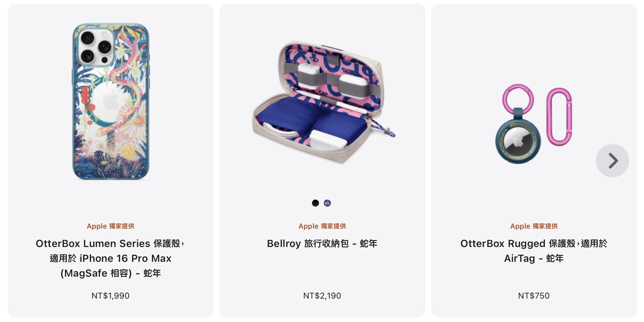Open the AirTag Rugged case product image
This screenshot has width=644, height=322.
(x=534, y=124)
